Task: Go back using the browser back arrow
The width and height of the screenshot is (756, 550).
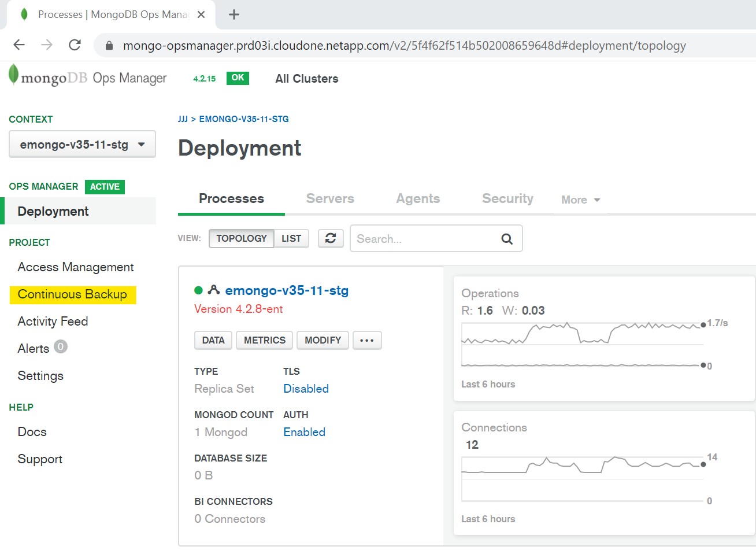Action: (19, 45)
